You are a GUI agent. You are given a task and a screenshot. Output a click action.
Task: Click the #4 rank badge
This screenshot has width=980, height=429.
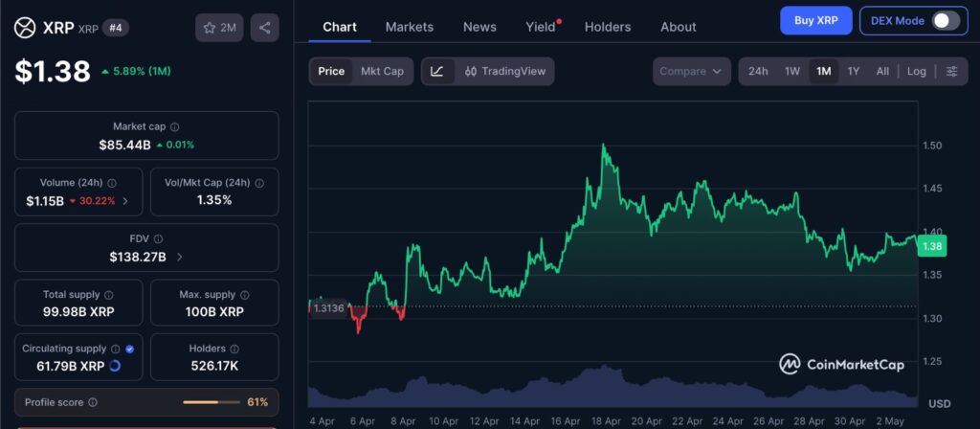pyautogui.click(x=116, y=28)
